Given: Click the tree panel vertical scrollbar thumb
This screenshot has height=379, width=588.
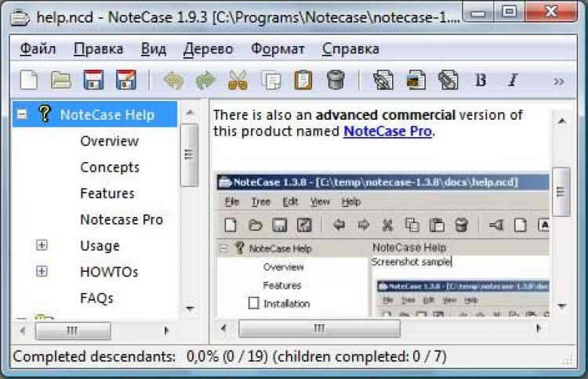Looking at the screenshot, I should pyautogui.click(x=190, y=155).
